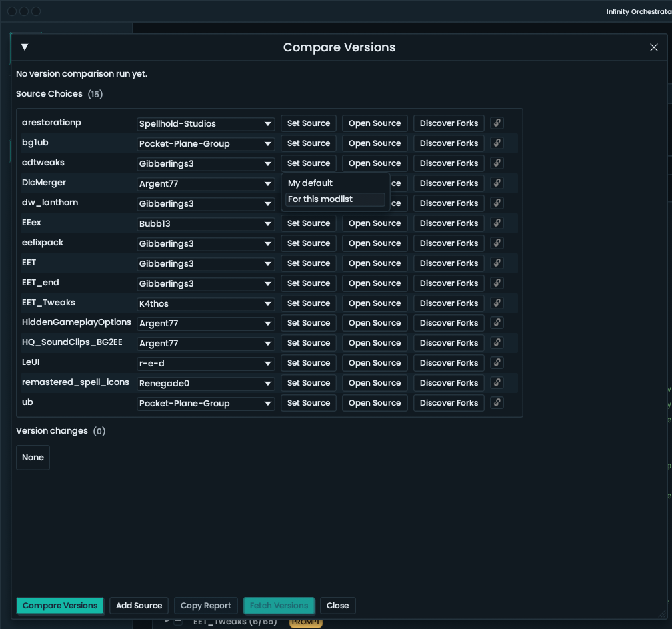Open source dropdown for ub
This screenshot has width=672, height=629.
click(206, 404)
